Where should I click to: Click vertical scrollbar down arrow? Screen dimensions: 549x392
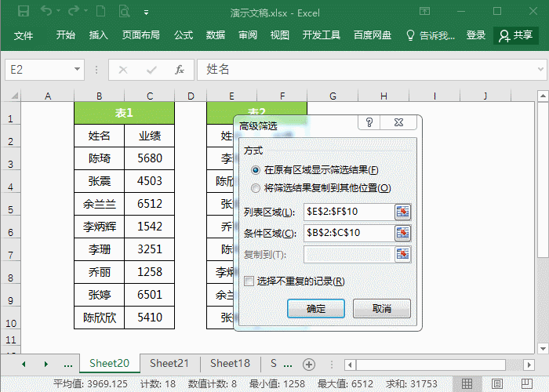click(543, 348)
